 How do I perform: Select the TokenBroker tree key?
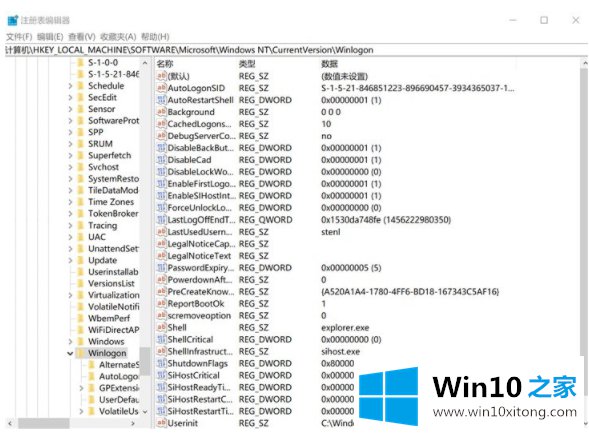click(113, 214)
